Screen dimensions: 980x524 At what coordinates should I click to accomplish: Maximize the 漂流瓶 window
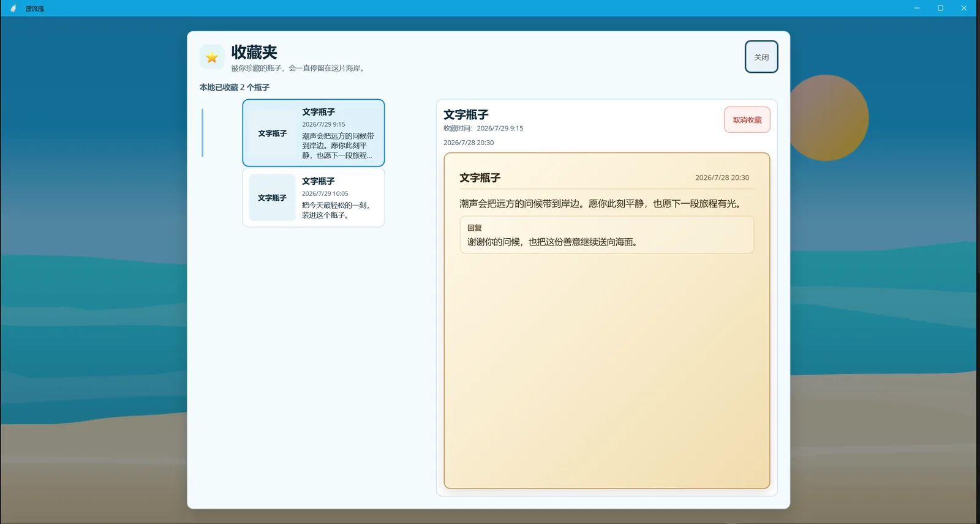940,8
